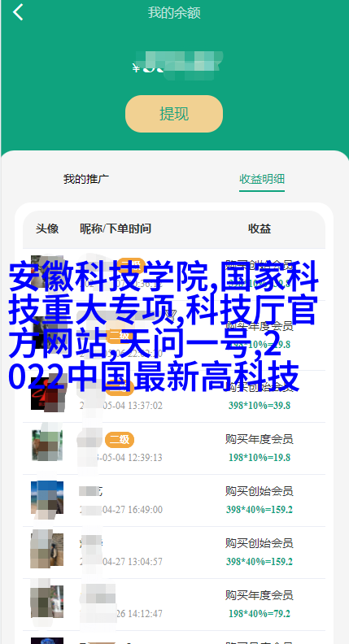The width and height of the screenshot is (349, 644).
Task: Tap the 198*40%=79.2 earnings amount
Action: coord(260,614)
